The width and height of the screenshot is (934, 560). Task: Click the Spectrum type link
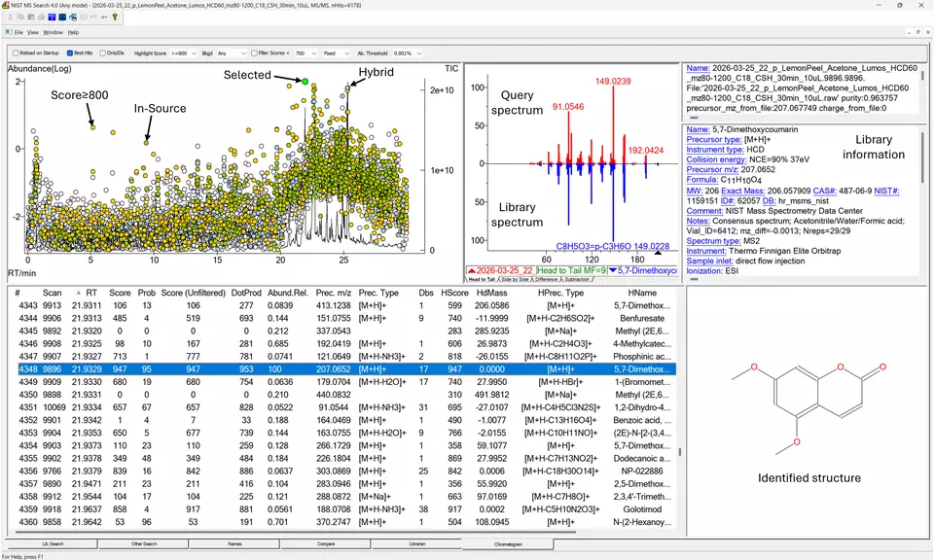pyautogui.click(x=713, y=241)
